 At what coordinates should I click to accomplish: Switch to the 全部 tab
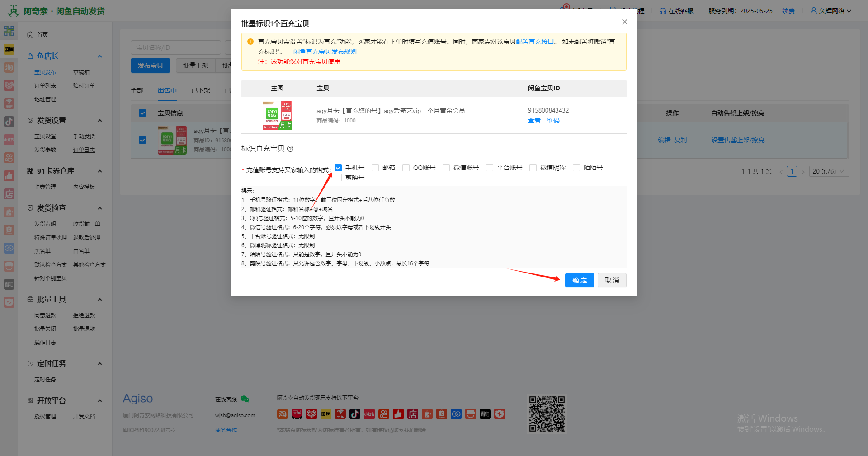coord(137,90)
